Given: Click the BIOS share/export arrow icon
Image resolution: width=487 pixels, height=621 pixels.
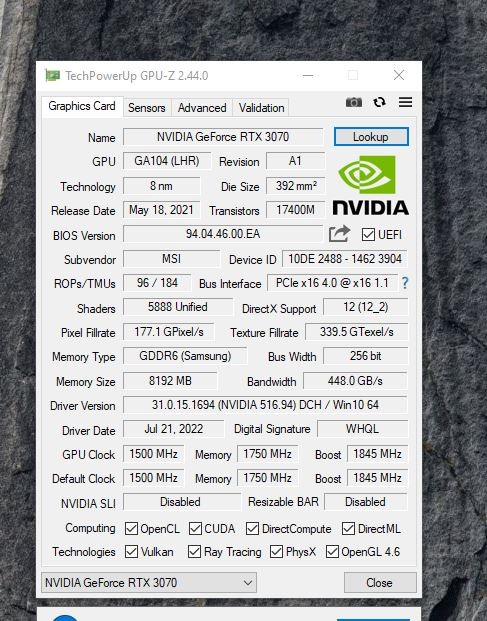Looking at the screenshot, I should tap(339, 234).
